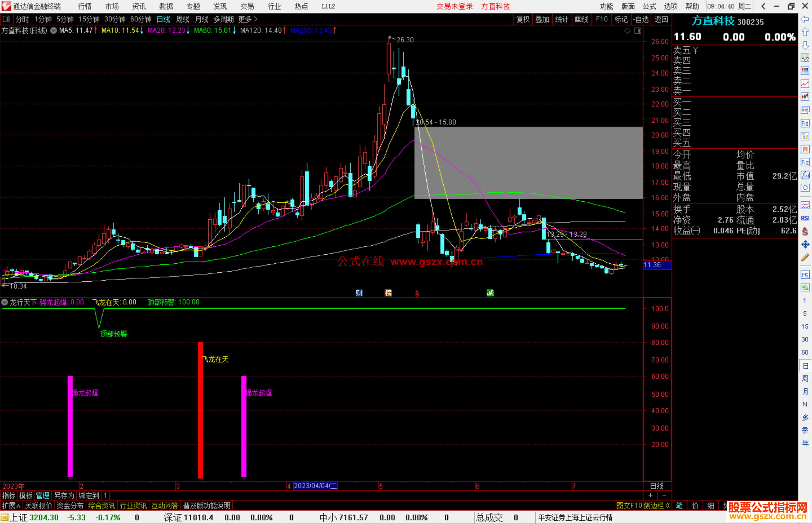Select the pencil drawing tool icon
Viewport: 812px width, 524px height.
pyautogui.click(x=805, y=257)
